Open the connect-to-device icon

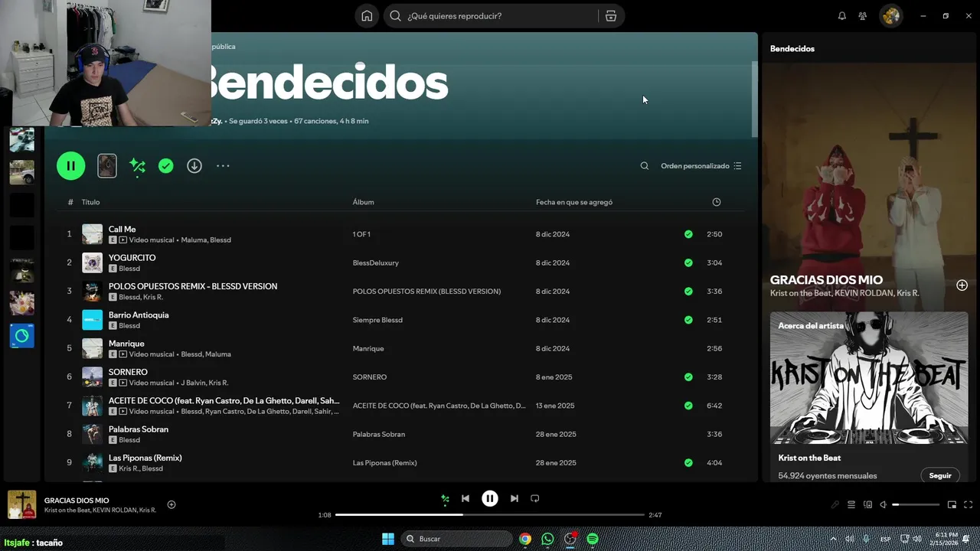[x=867, y=504]
